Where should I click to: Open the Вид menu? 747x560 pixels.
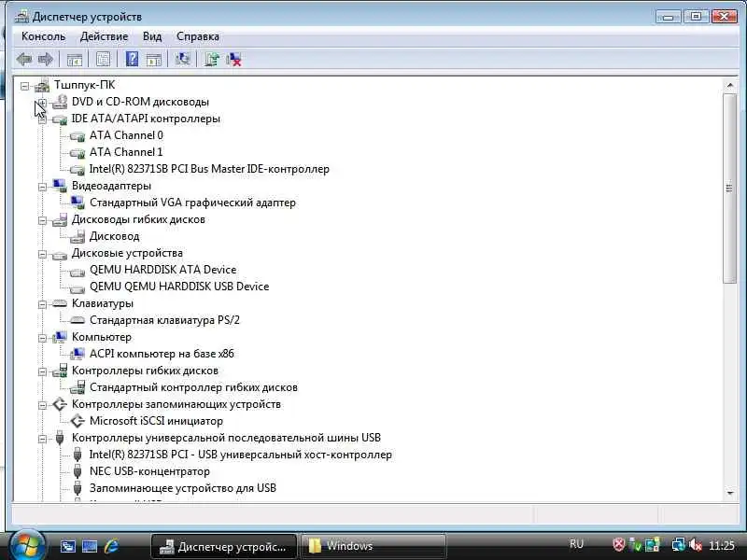(x=152, y=36)
